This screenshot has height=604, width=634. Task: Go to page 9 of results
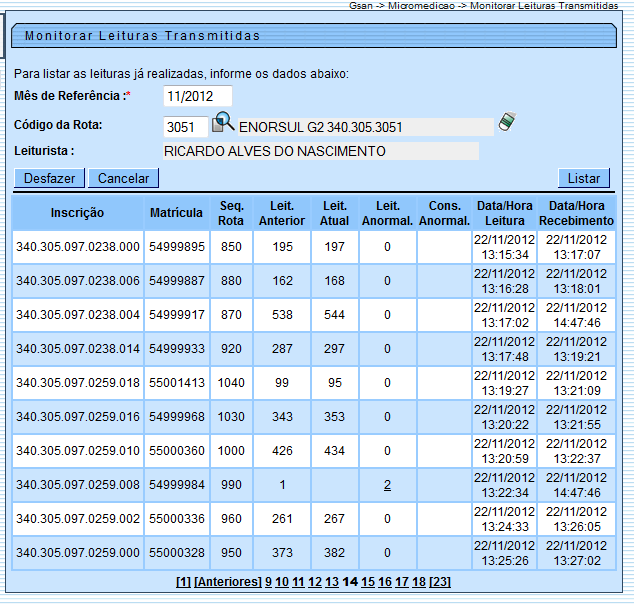click(x=269, y=582)
